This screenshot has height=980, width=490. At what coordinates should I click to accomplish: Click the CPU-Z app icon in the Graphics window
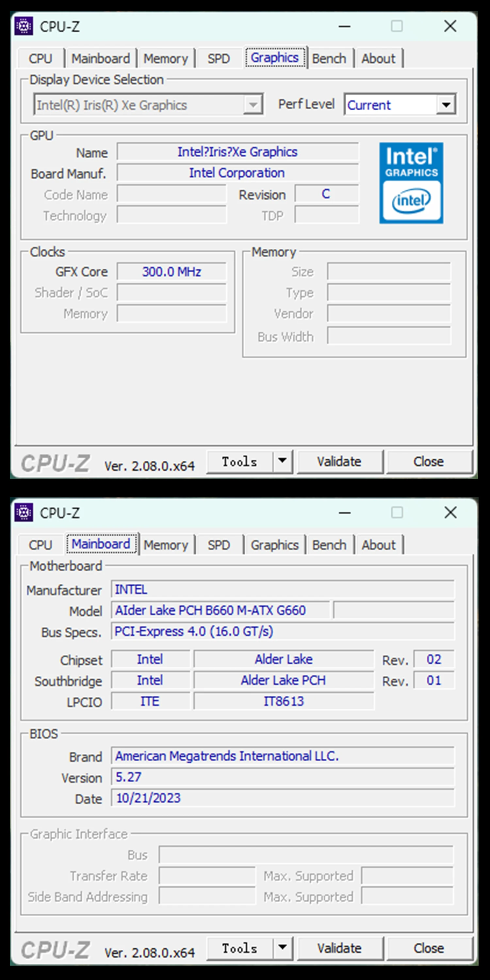click(24, 26)
